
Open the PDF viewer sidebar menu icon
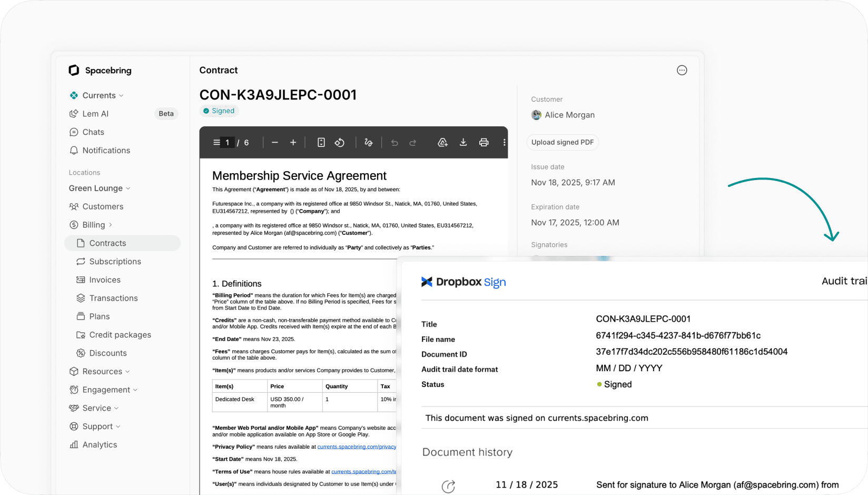click(x=216, y=143)
